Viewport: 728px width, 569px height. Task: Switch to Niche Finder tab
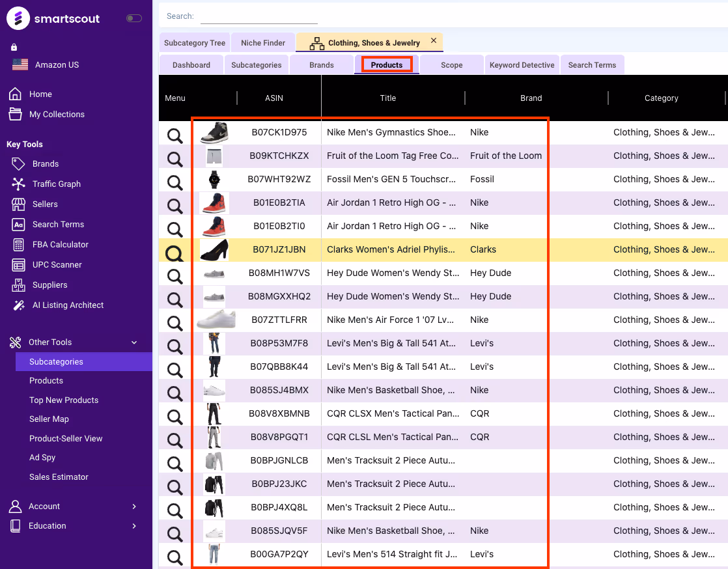click(x=263, y=43)
